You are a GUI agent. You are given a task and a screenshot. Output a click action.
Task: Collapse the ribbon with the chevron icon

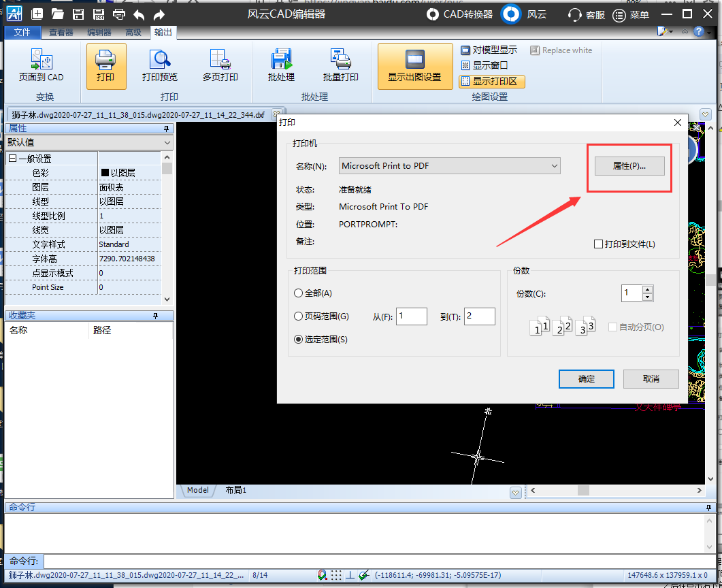click(685, 31)
